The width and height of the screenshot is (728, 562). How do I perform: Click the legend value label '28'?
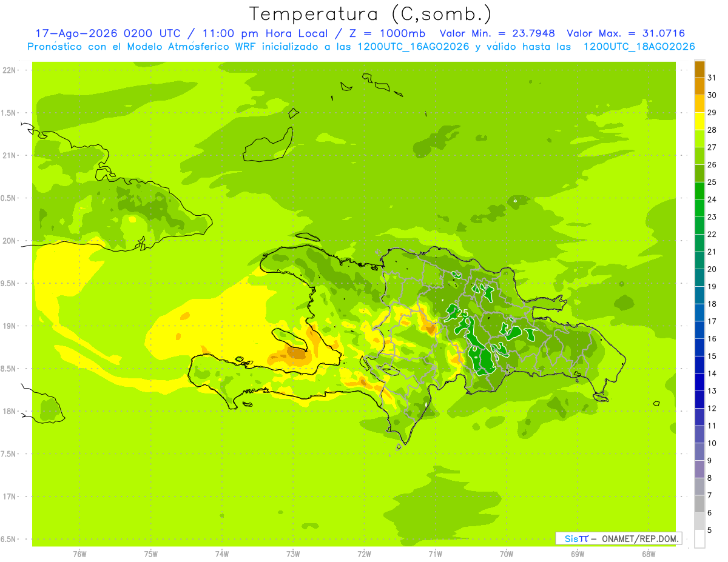(712, 129)
